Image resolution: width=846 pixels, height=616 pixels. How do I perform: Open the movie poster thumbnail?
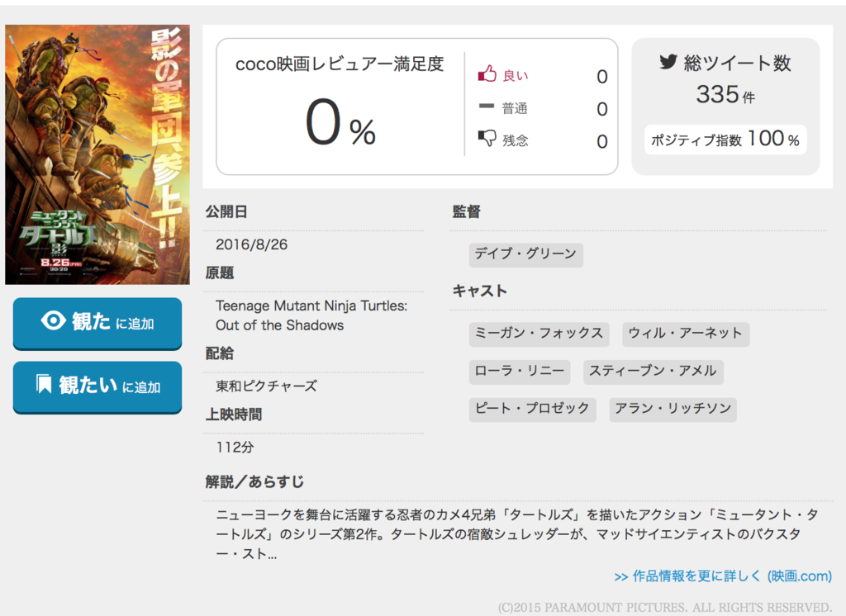click(97, 154)
